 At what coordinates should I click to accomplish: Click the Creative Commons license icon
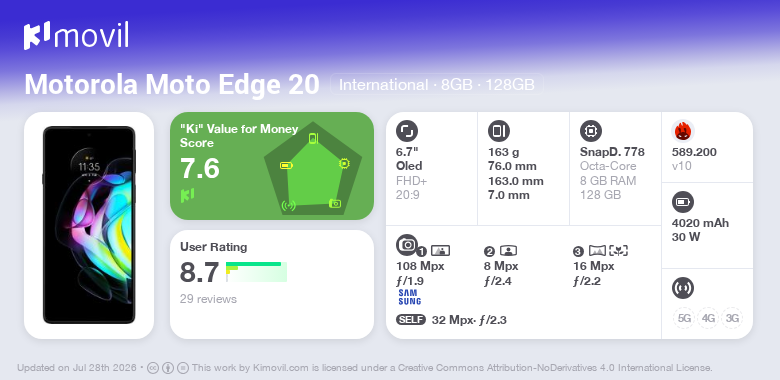pyautogui.click(x=153, y=369)
